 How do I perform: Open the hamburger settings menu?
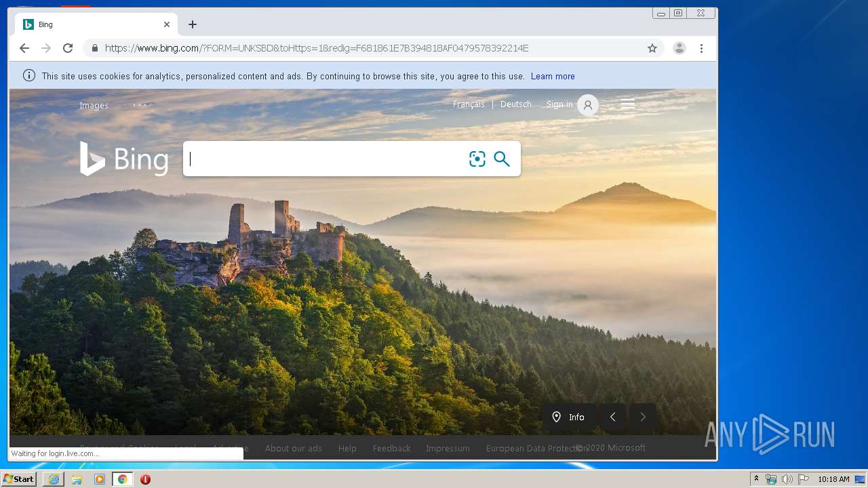[628, 104]
